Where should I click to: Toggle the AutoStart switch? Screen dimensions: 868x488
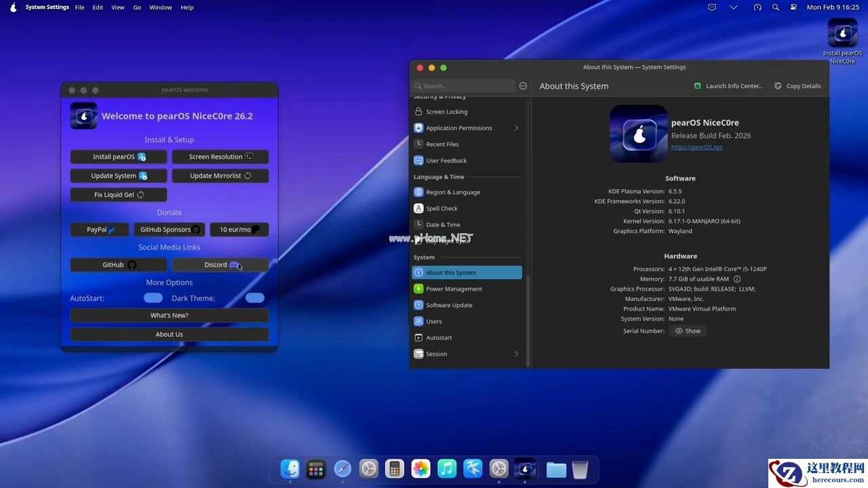(153, 298)
